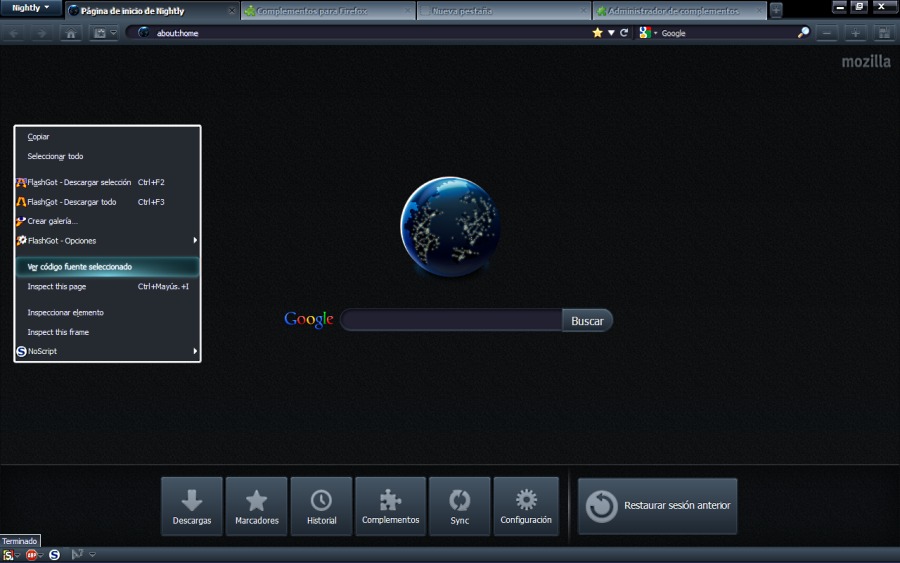Click the greyed N status bar icon

77,554
